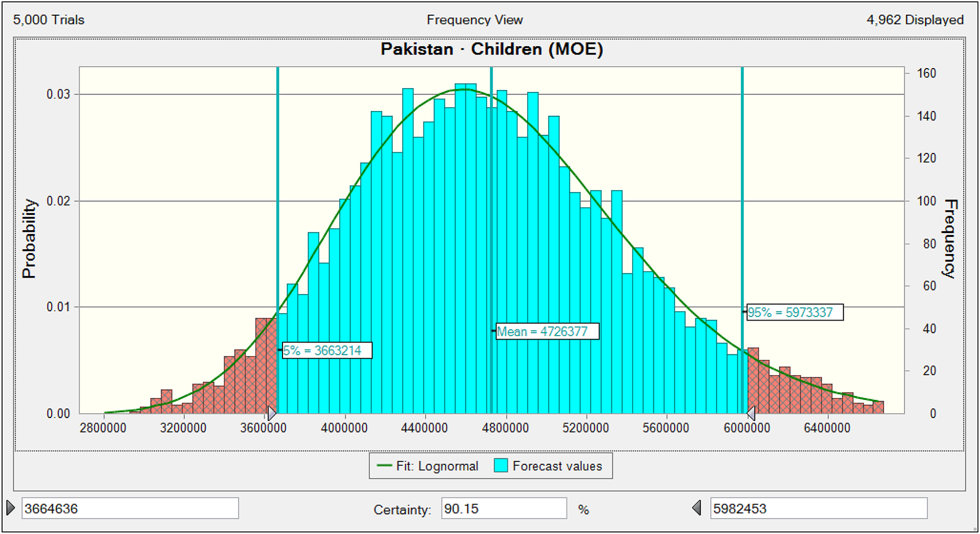Click the 4,962 Displayed label
The height and width of the screenshot is (534, 980).
915,20
